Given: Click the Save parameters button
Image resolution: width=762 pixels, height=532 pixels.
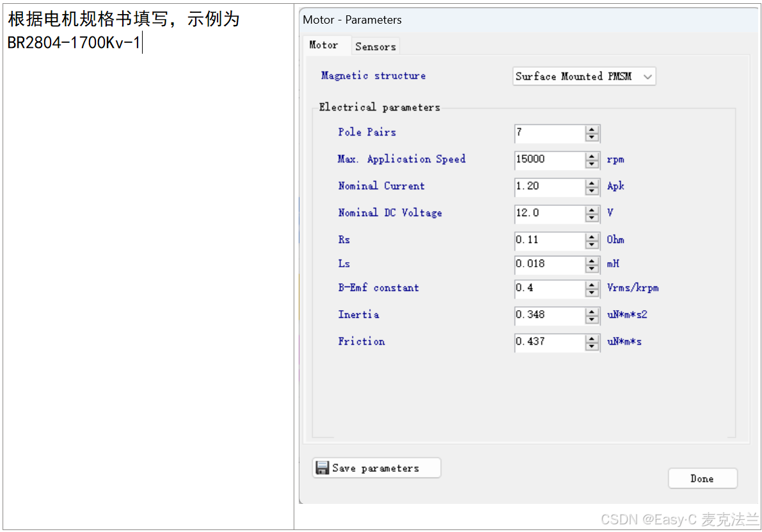Looking at the screenshot, I should coord(376,467).
